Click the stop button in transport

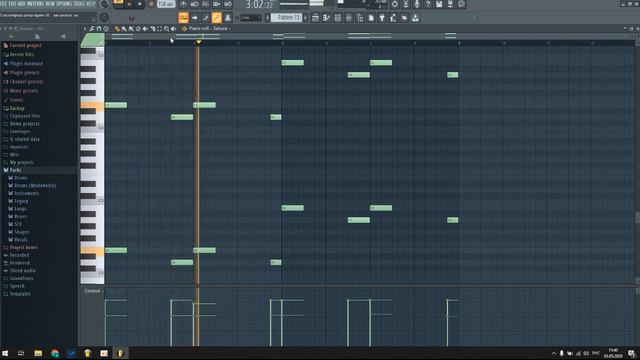(140, 4)
